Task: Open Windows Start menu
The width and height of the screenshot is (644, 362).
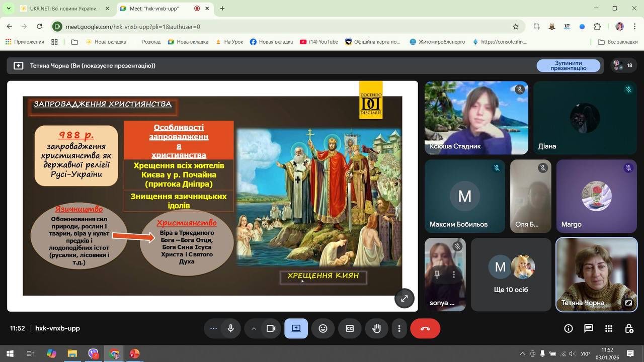Action: click(x=10, y=353)
